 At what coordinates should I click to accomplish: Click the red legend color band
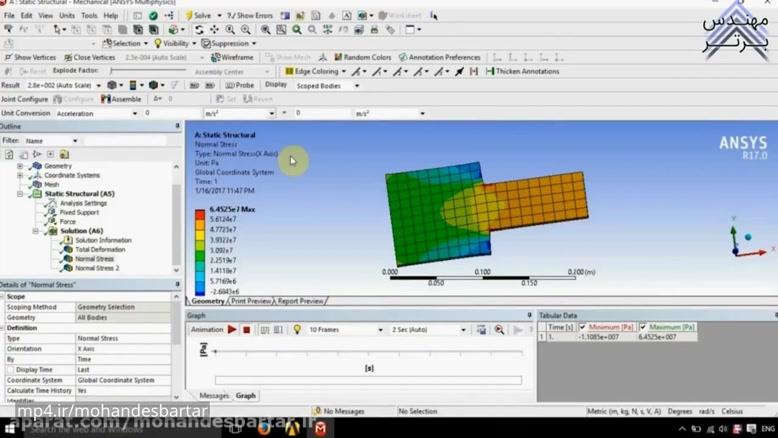click(200, 215)
